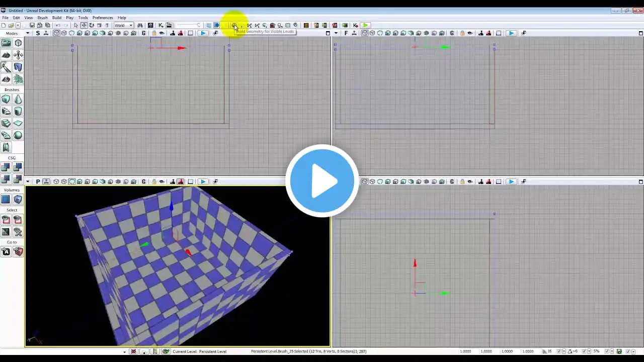The image size is (644, 362).
Task: Open Front viewport options arrow
Action: coord(336,33)
